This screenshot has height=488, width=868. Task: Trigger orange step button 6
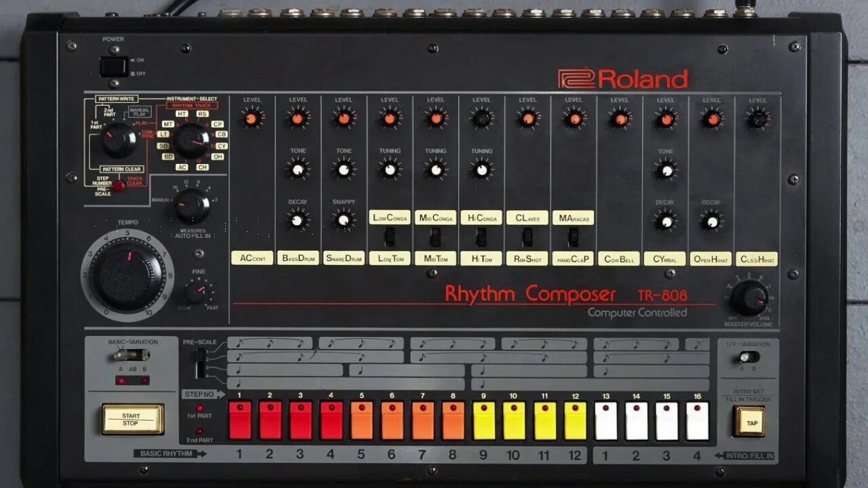[392, 420]
